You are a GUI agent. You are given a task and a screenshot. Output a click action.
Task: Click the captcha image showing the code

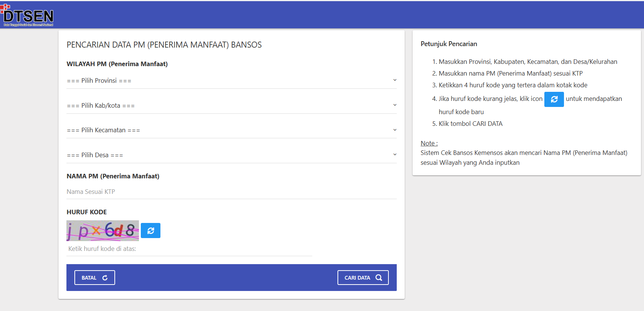pos(102,231)
